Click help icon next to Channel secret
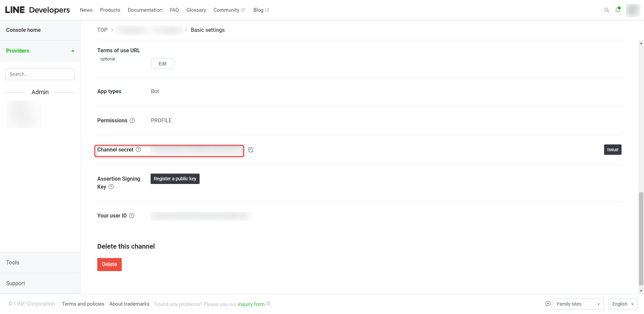The width and height of the screenshot is (644, 314). [139, 149]
